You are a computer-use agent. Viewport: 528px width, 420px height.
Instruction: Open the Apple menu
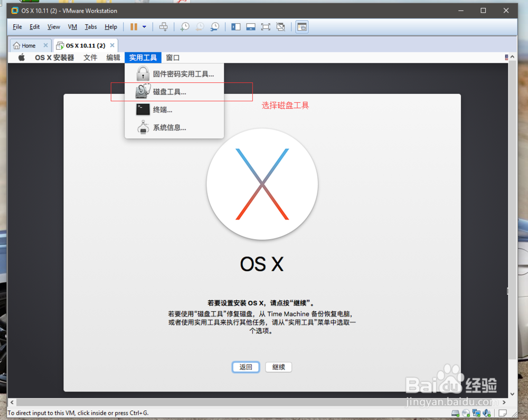(22, 58)
